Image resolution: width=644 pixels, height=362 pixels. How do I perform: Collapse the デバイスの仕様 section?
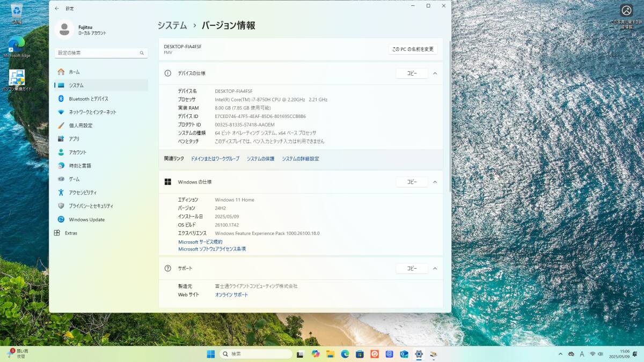pyautogui.click(x=435, y=73)
